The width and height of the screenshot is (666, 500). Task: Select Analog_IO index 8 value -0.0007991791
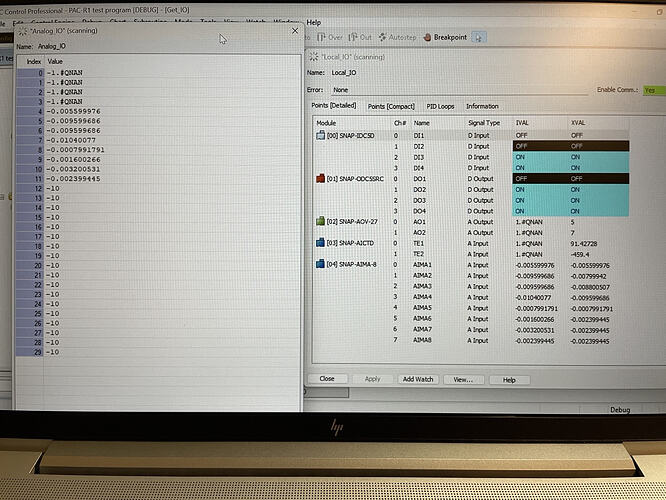coord(75,150)
